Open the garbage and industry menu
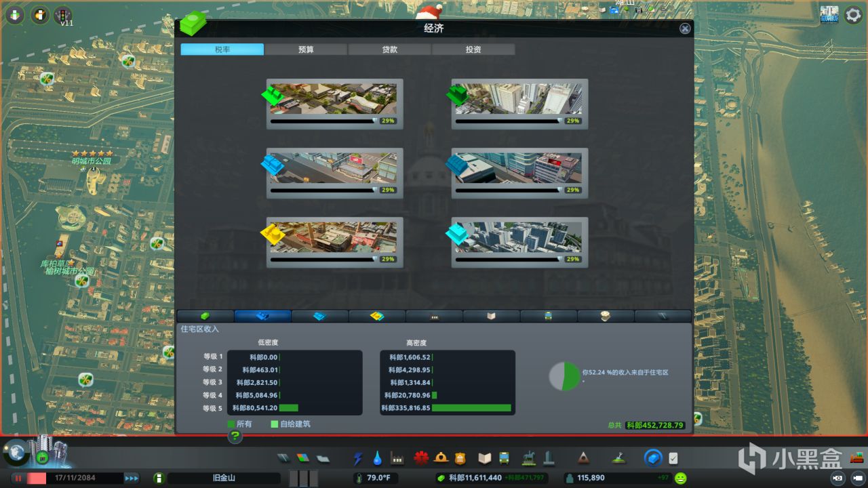 (x=397, y=459)
